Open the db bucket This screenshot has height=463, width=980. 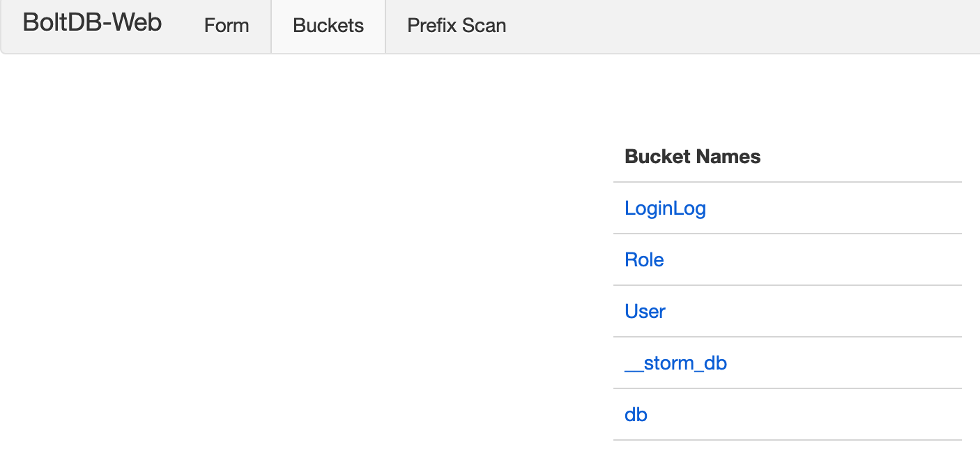[x=636, y=415]
